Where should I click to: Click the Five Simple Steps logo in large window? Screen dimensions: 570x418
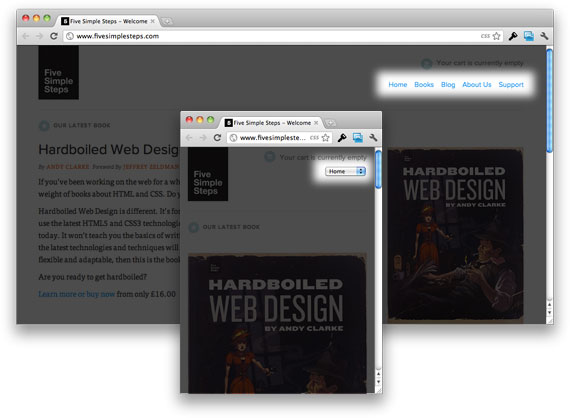tap(59, 72)
